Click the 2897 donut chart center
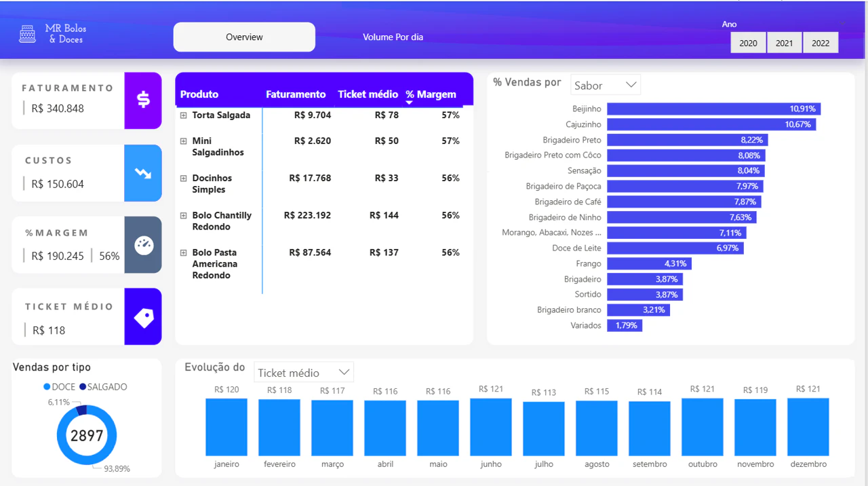 [x=87, y=435]
